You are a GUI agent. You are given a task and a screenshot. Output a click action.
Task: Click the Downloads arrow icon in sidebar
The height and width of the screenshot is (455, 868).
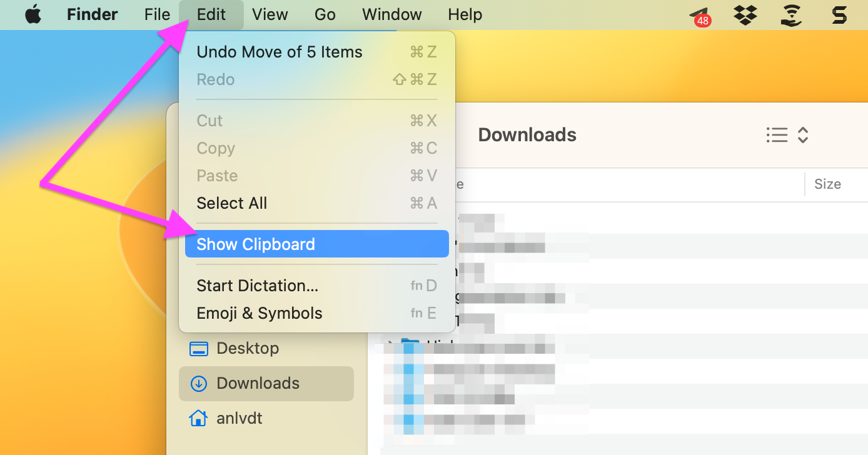click(198, 384)
